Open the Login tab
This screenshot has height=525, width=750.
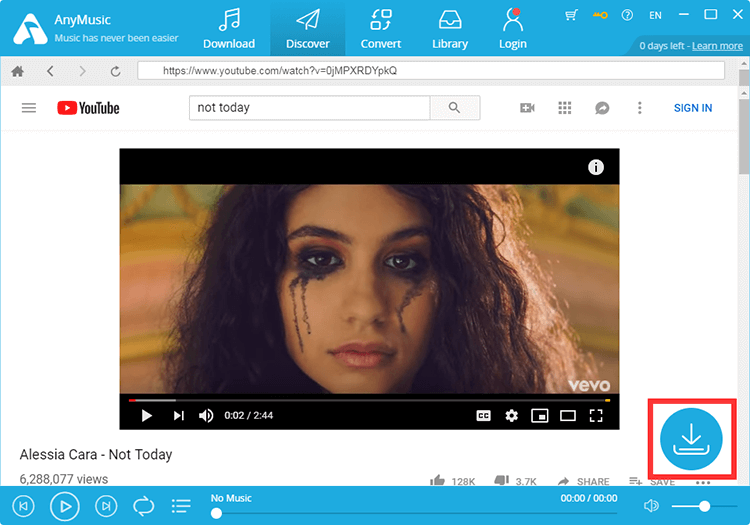click(x=513, y=29)
